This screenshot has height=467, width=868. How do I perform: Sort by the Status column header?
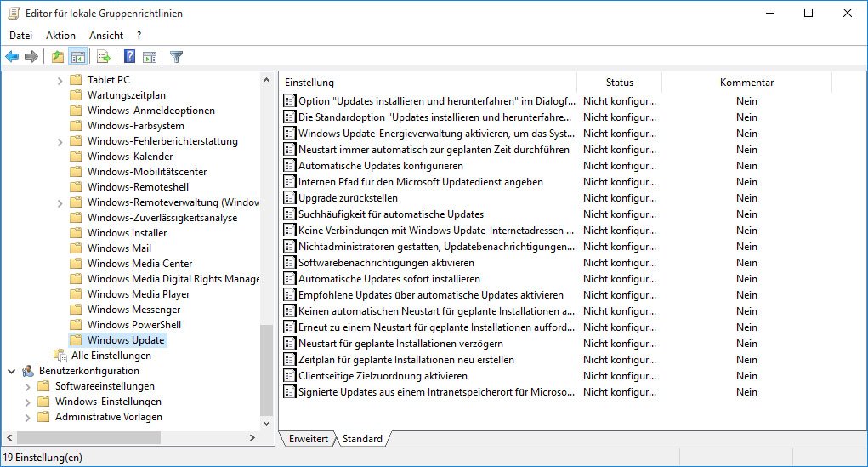coord(619,83)
